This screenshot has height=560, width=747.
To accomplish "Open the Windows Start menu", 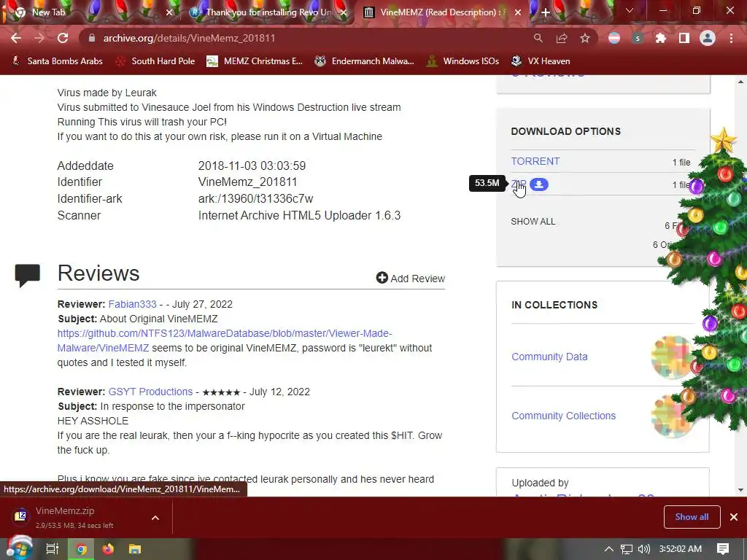I will click(19, 549).
